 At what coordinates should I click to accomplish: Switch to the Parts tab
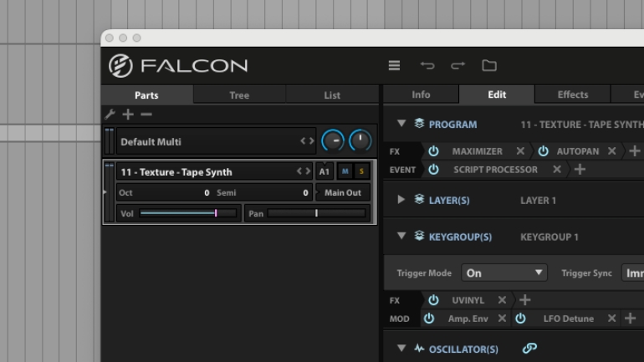(x=146, y=95)
